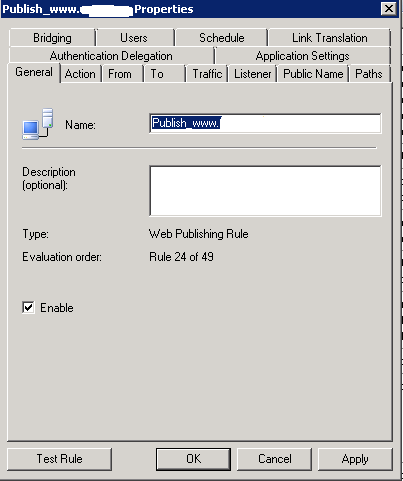Viewport: 403px width, 481px height.
Task: Open the Schedule tab
Action: click(x=221, y=38)
